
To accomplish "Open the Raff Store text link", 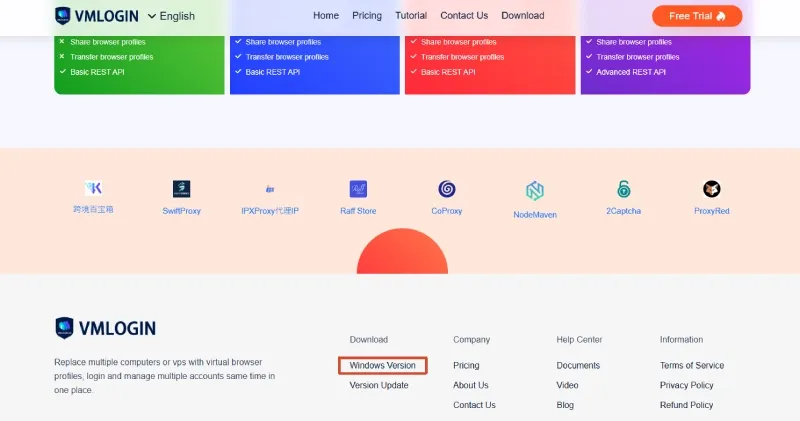I will (358, 211).
